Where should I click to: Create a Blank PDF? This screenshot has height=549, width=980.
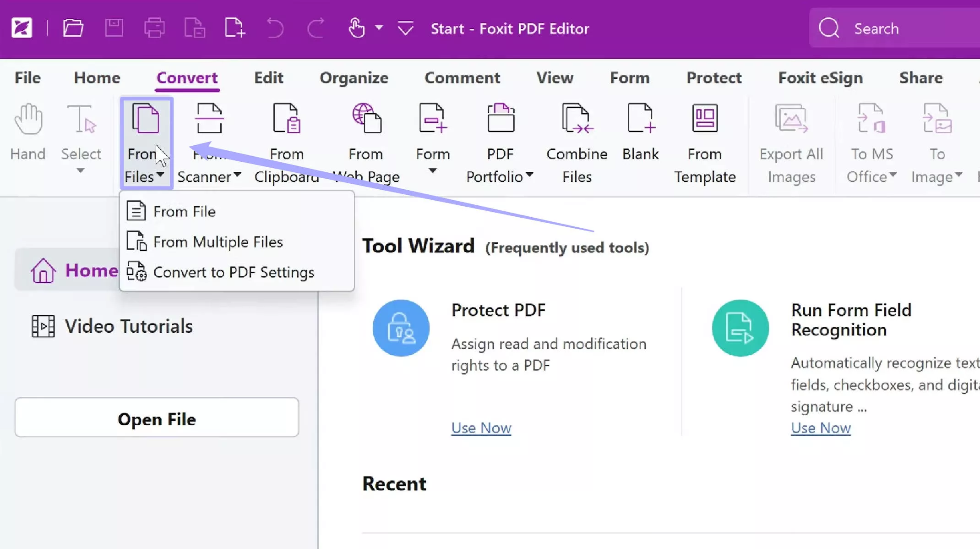point(641,132)
